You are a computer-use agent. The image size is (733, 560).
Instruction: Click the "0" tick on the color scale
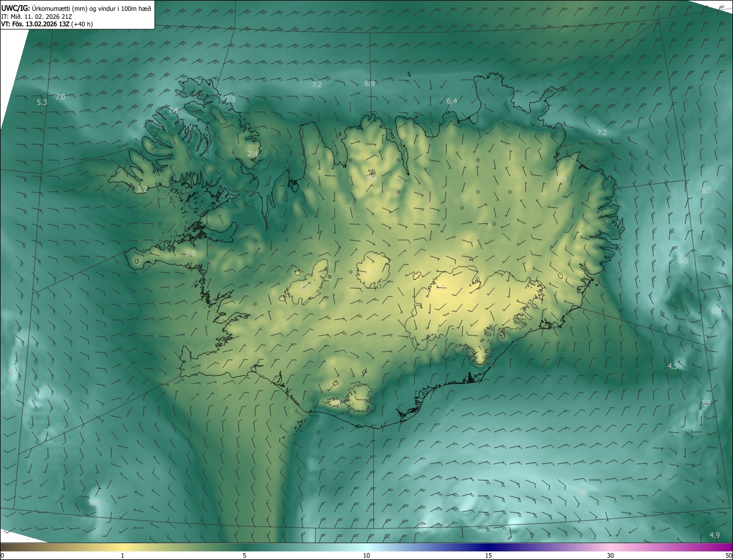2,555
